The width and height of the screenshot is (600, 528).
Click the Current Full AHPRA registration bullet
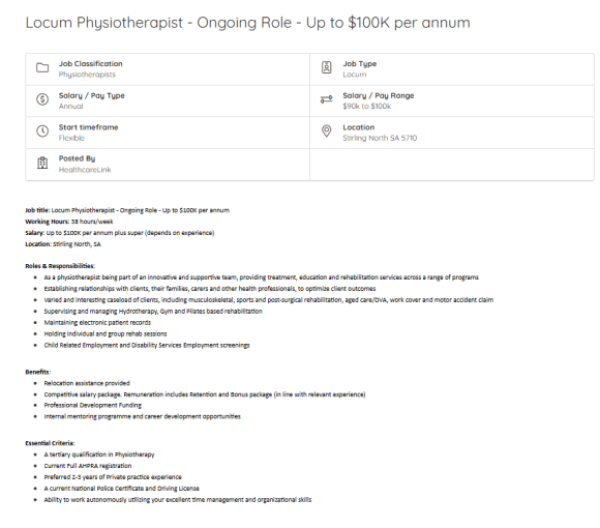[88, 466]
